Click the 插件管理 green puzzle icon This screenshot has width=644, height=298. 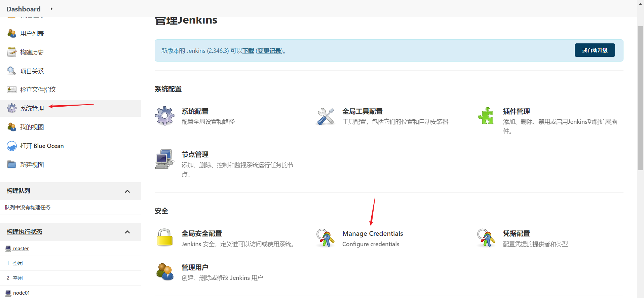click(x=486, y=116)
